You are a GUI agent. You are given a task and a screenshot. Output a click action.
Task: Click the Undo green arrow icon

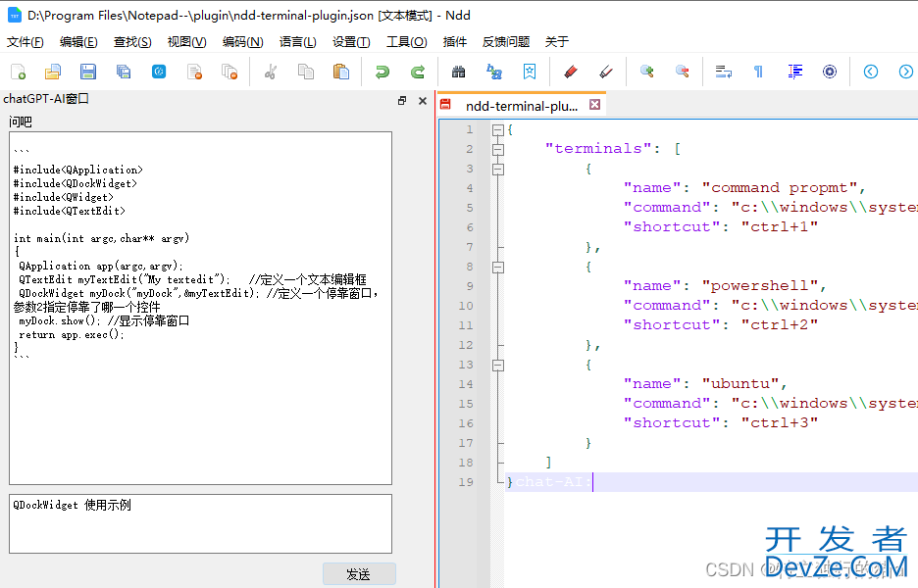(382, 72)
